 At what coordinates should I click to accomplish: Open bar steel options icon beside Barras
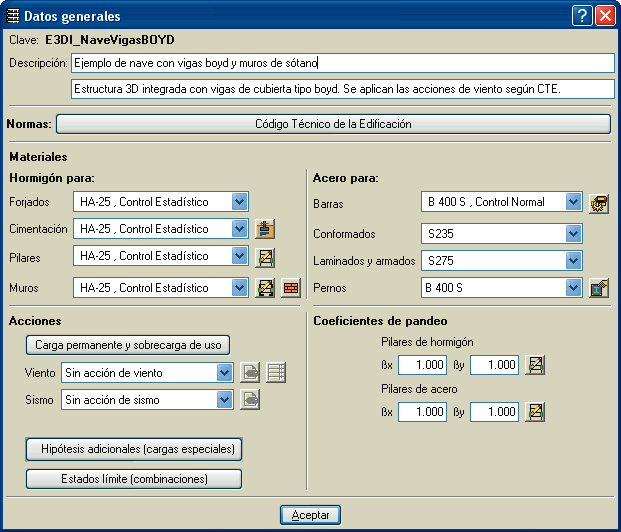click(x=598, y=204)
